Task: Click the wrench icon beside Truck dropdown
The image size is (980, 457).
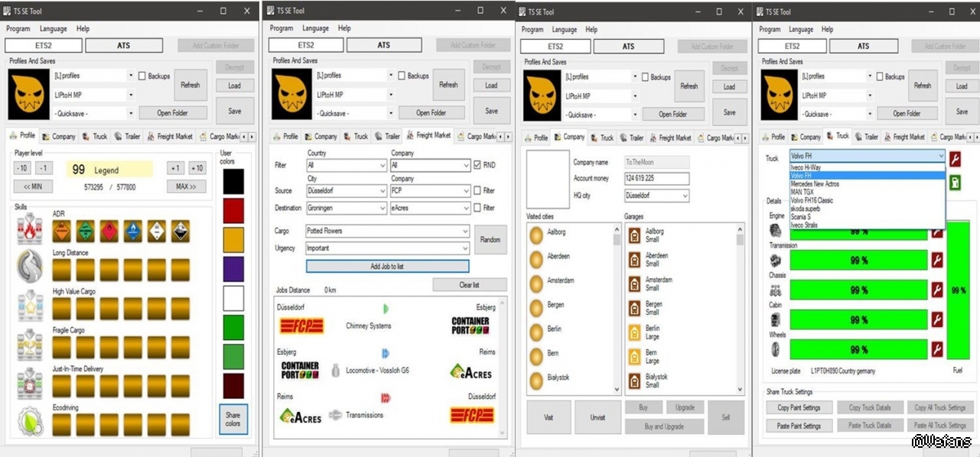Action: coord(955,158)
